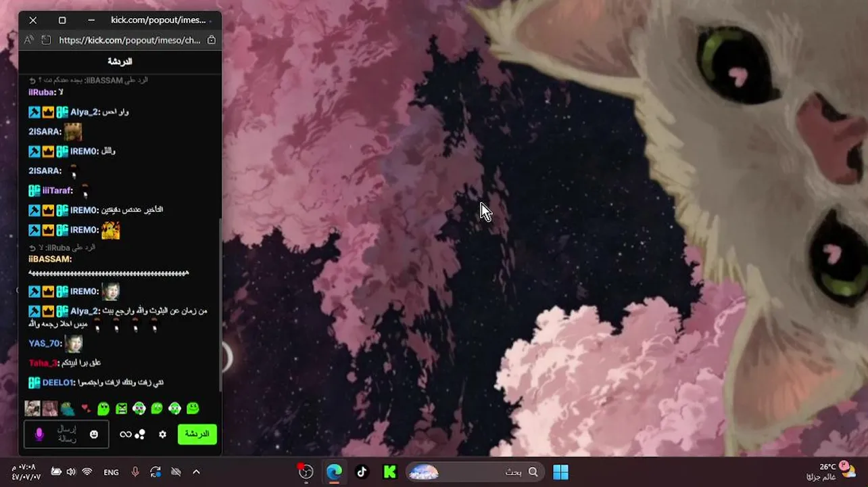
Task: Click the flame emote in IREM0's message
Action: pos(110,230)
